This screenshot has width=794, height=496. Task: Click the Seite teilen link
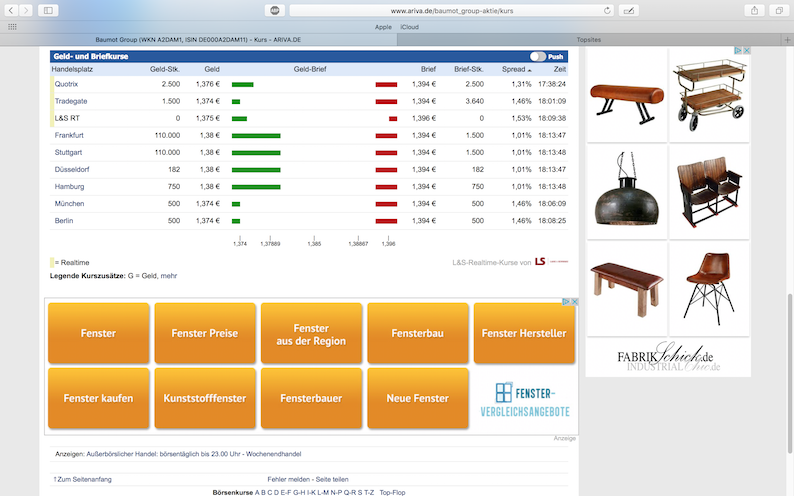click(x=332, y=479)
